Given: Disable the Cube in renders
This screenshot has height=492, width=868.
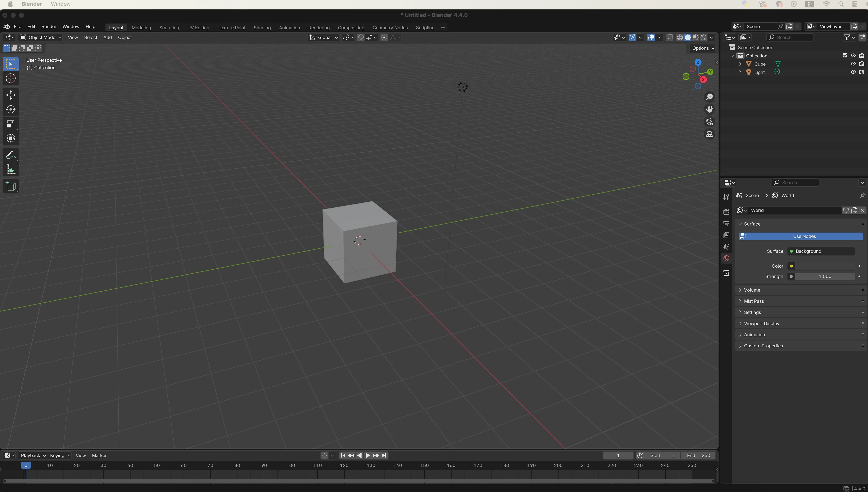Looking at the screenshot, I should pyautogui.click(x=862, y=64).
